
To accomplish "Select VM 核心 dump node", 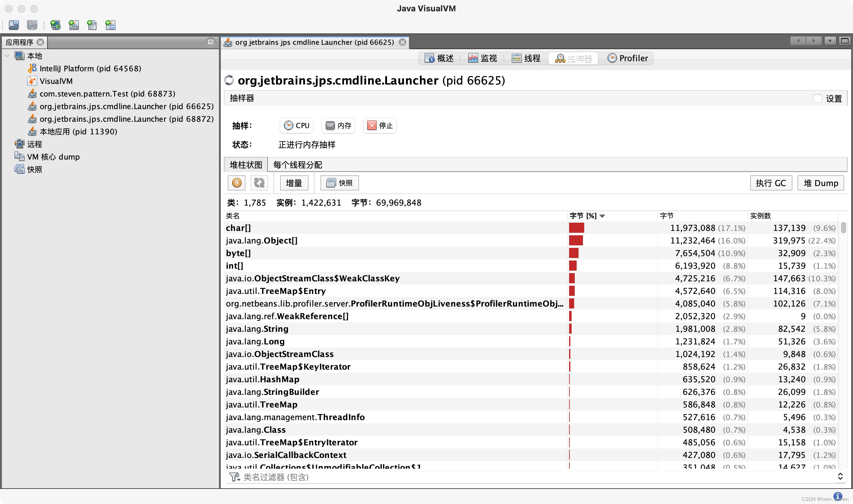I will click(x=47, y=156).
